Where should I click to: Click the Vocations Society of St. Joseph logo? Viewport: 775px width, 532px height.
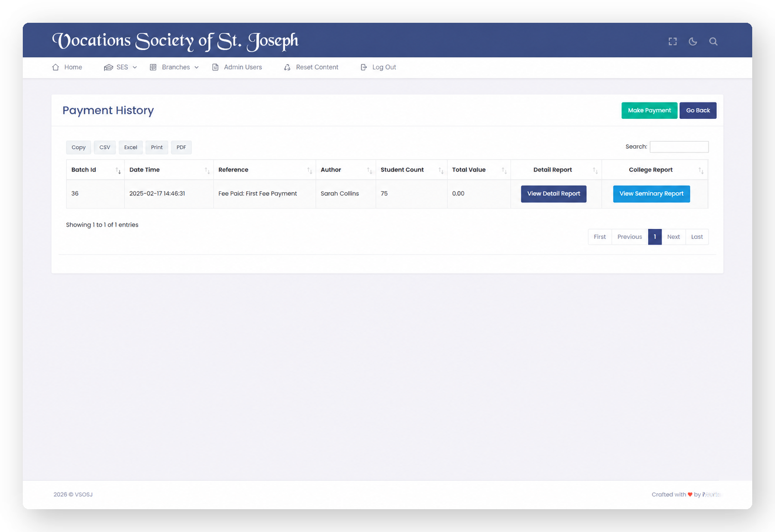tap(175, 41)
